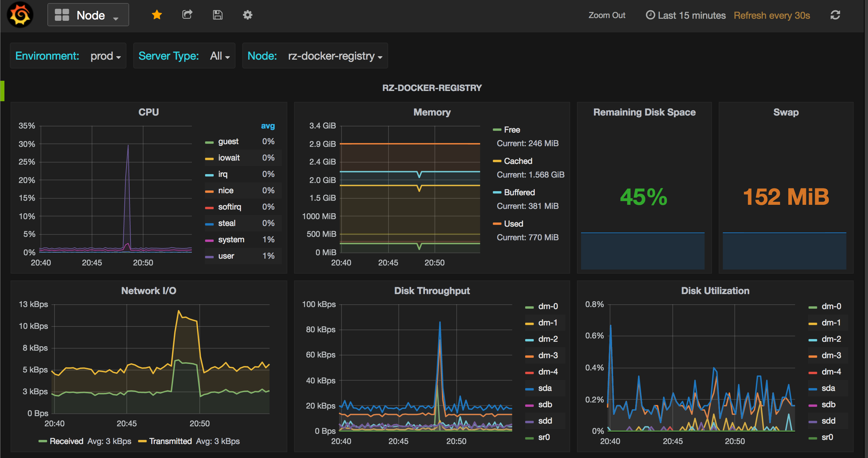Trigger a manual refresh with the refresh icon

coord(835,15)
